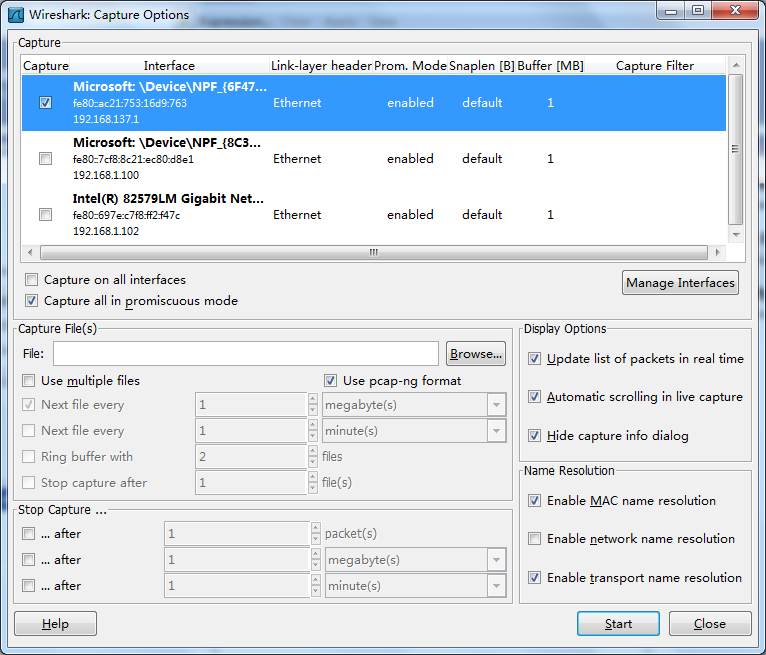Click the Ring buffer with files count field
Image resolution: width=766 pixels, height=655 pixels.
pos(252,457)
